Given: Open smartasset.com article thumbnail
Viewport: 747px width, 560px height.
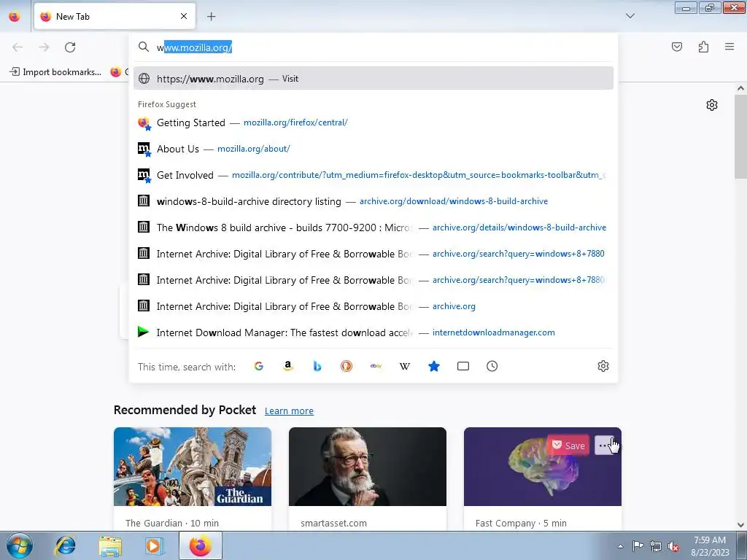Looking at the screenshot, I should click(368, 467).
